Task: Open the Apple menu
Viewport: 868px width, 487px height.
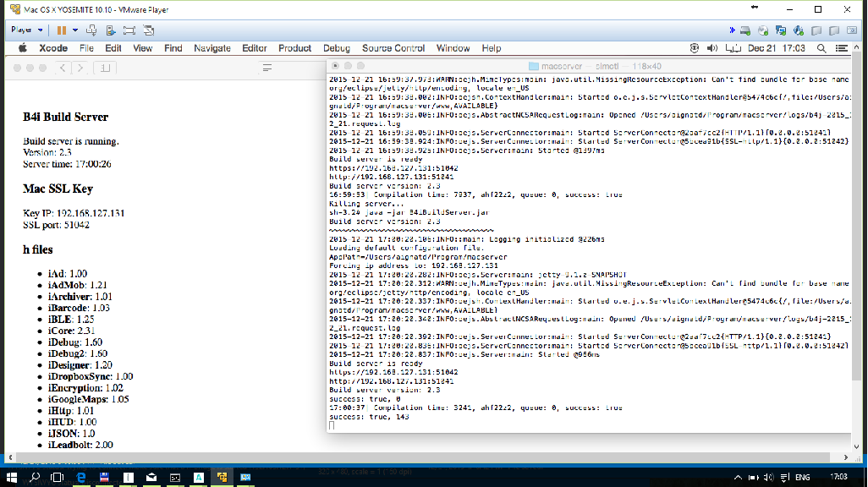Action: click(23, 48)
